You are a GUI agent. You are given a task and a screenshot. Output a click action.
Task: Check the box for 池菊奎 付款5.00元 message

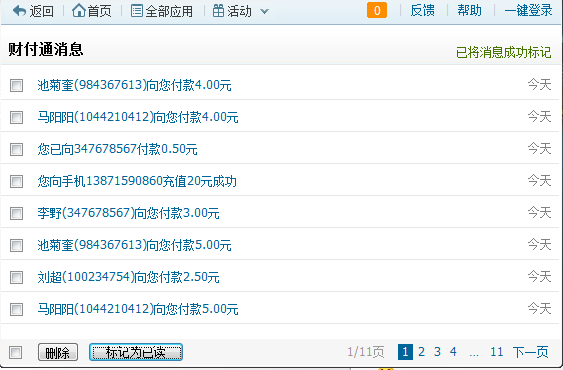coord(16,245)
